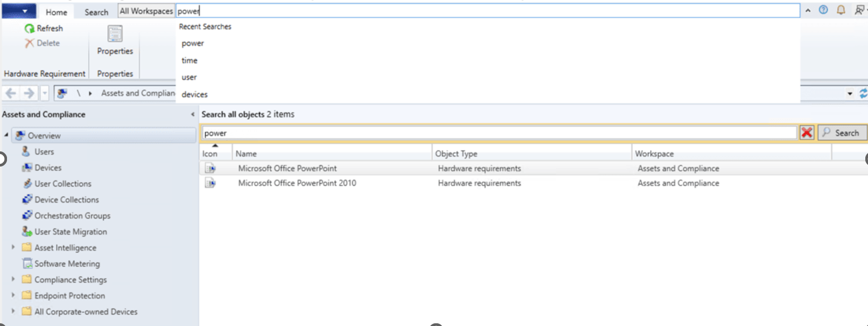Switch to the Home ribbon tab
The height and width of the screenshot is (326, 868).
point(57,12)
